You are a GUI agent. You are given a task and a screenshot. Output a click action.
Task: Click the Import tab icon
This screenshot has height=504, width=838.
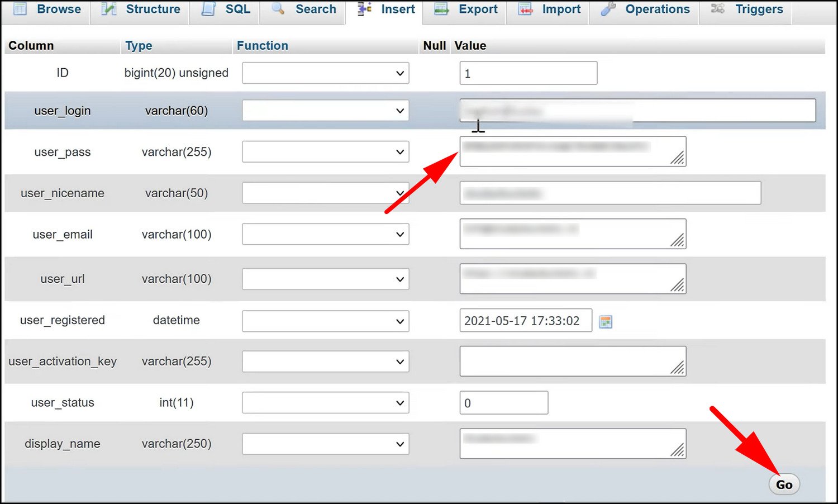pyautogui.click(x=525, y=9)
